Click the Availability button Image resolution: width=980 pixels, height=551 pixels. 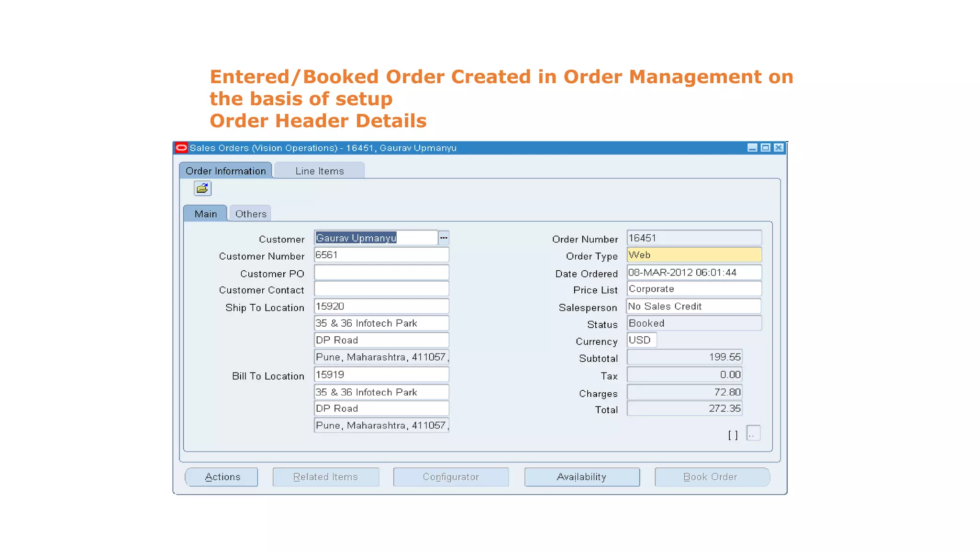coord(582,477)
